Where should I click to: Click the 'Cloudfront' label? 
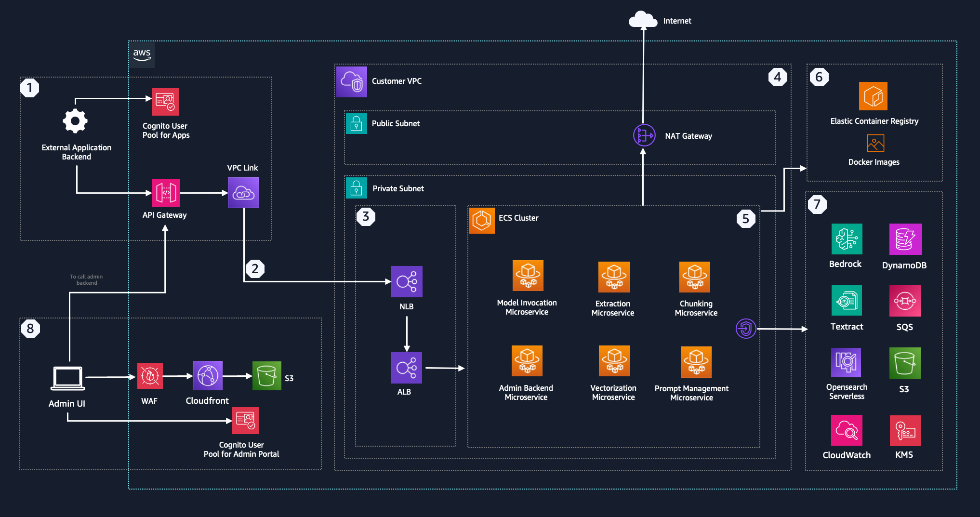[207, 400]
